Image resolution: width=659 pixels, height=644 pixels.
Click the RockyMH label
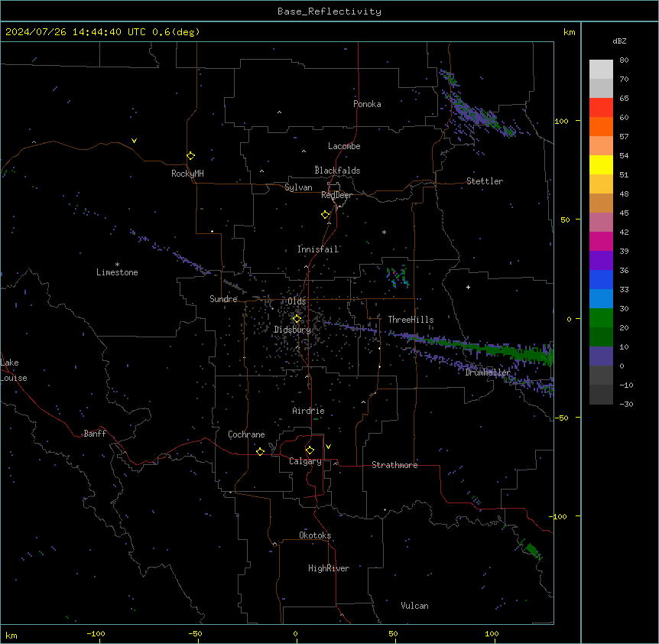(x=187, y=174)
